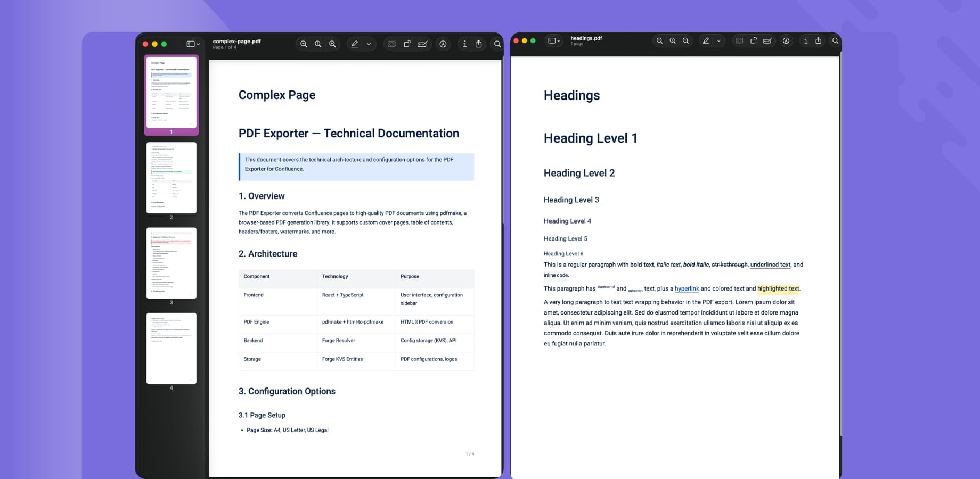Activate Search in the headings.pdf window

pos(835,40)
